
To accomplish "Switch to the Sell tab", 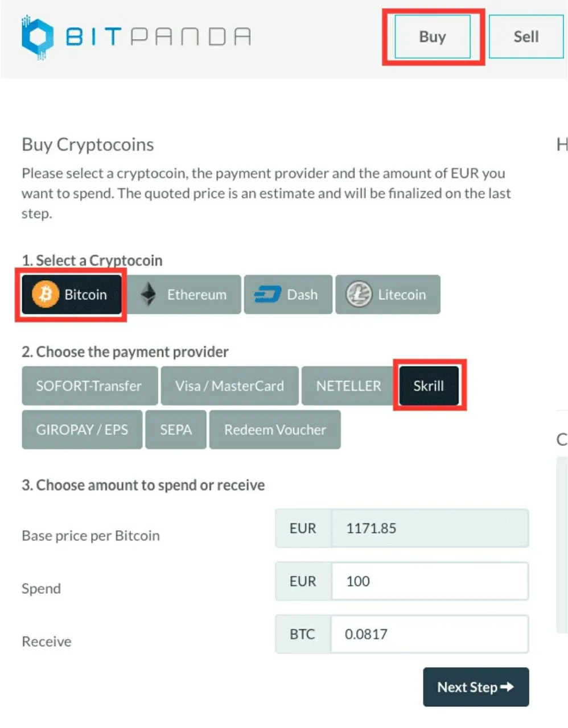I will (526, 37).
